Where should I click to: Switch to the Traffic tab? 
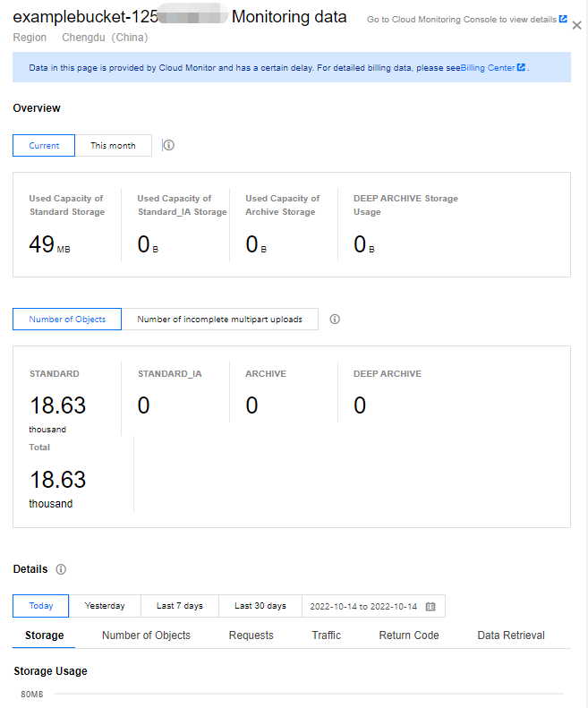click(327, 635)
